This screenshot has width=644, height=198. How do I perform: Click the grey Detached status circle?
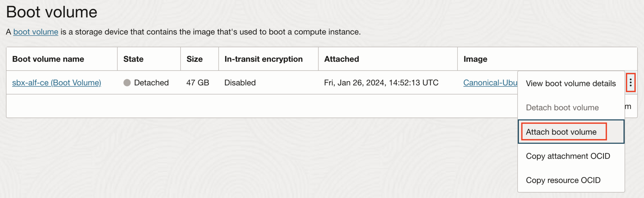pyautogui.click(x=127, y=83)
